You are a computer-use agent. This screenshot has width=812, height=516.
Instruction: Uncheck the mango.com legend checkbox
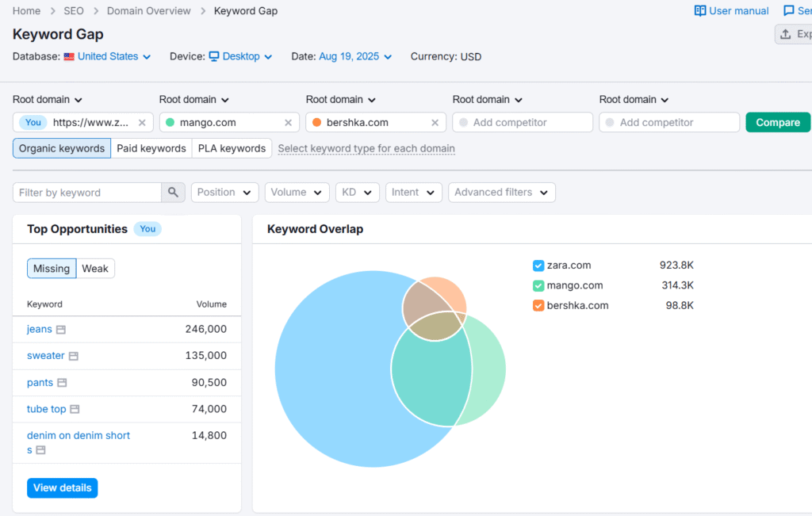point(538,285)
